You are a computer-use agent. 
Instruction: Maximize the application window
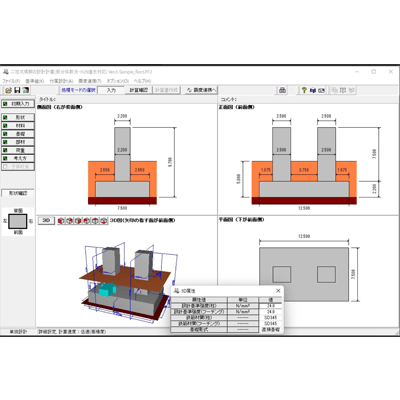tap(374, 72)
